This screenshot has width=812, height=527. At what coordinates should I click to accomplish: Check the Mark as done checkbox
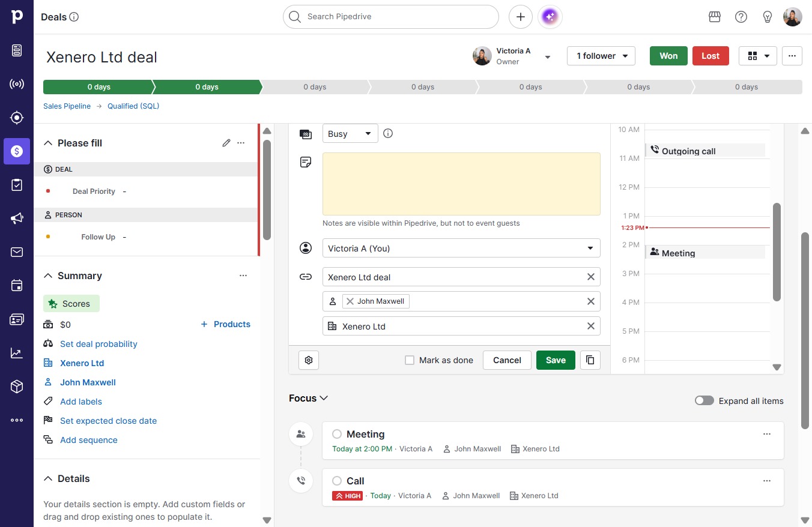click(410, 360)
